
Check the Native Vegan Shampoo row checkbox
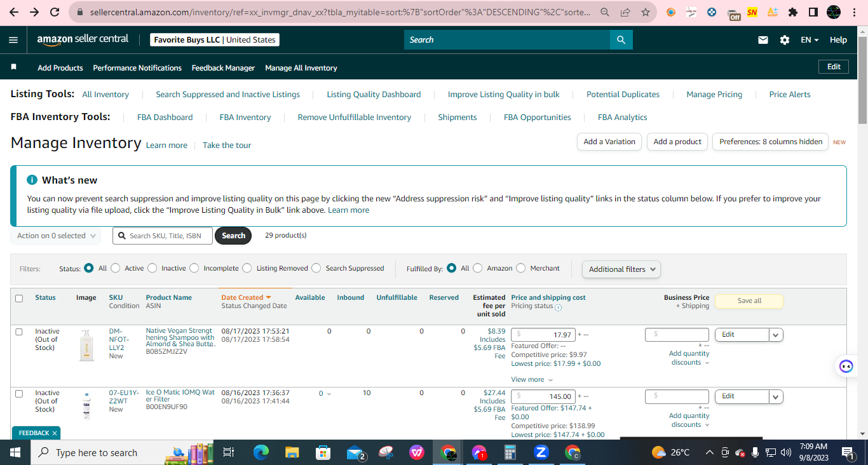pyautogui.click(x=19, y=332)
